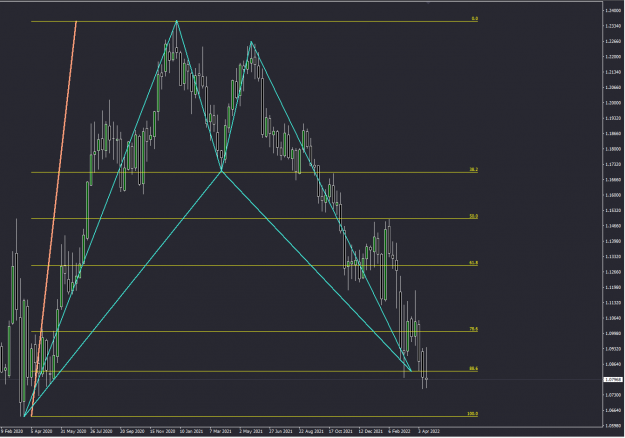
Task: Select the current price tag 1.07968
Action: click(613, 379)
